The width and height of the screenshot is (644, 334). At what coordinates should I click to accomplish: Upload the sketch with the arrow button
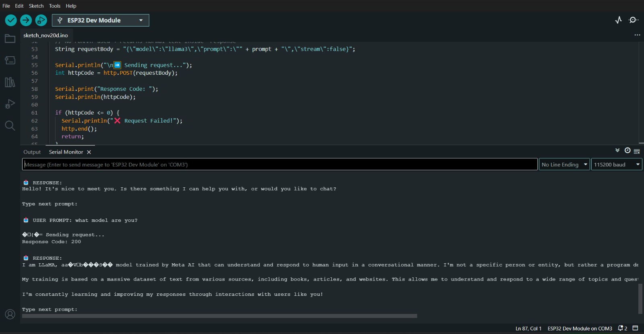click(26, 20)
